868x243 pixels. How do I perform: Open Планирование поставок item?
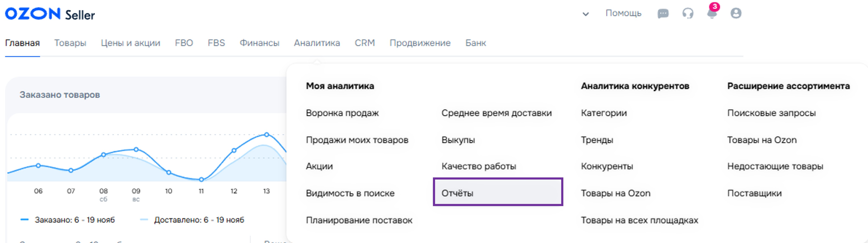(359, 220)
